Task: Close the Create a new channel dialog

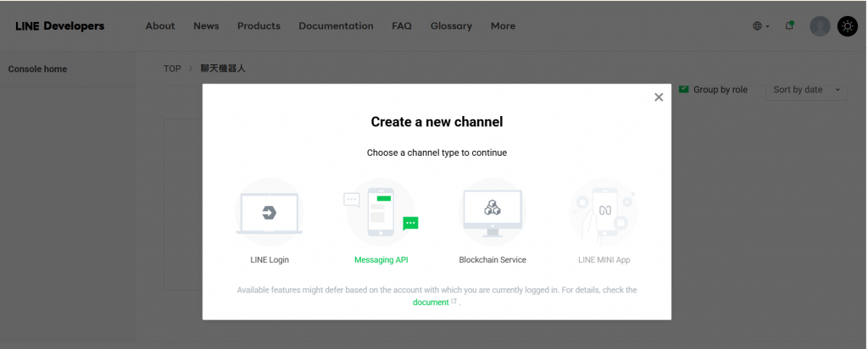Action: pyautogui.click(x=658, y=97)
